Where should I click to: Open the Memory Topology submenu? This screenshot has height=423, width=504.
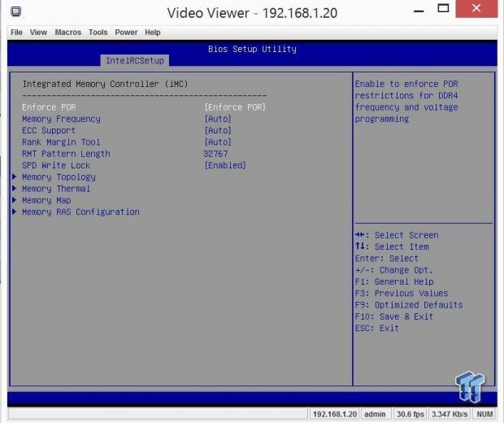coord(59,177)
